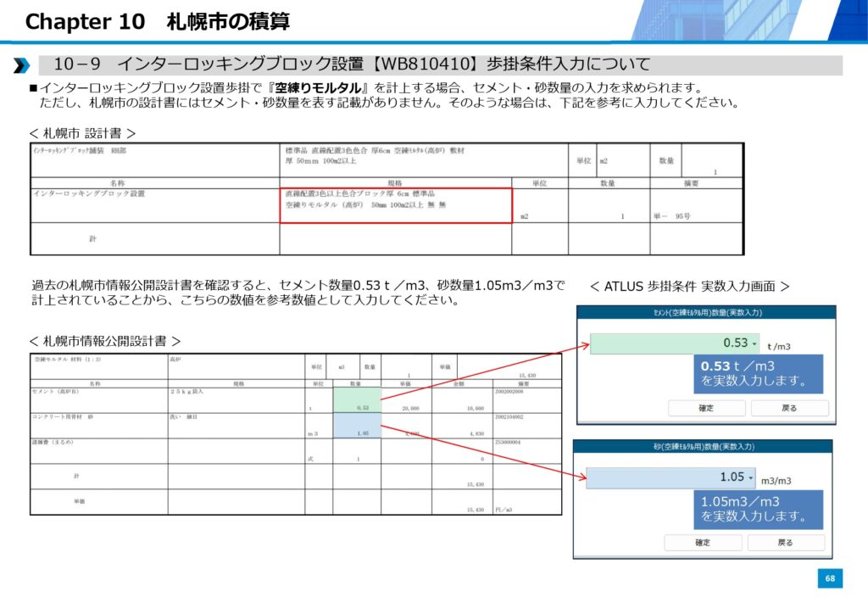Click the blue callout '1.05m3/m3 を実数入力します'
The image size is (868, 614).
[x=758, y=508]
